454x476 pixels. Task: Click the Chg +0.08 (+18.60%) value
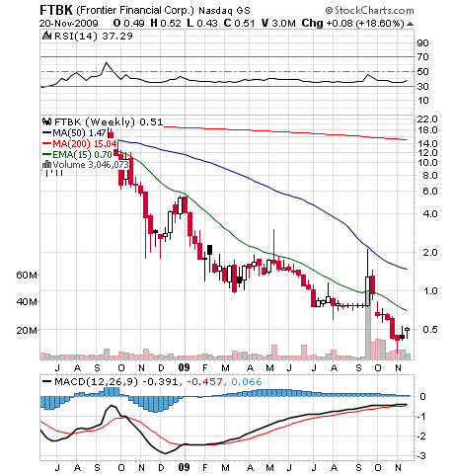coord(352,24)
